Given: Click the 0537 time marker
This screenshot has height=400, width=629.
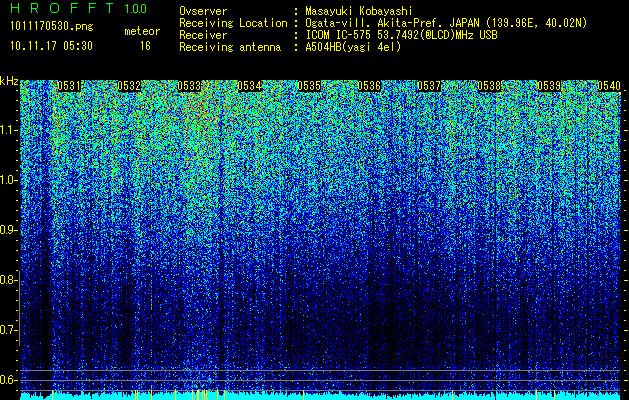Looking at the screenshot, I should point(429,86).
